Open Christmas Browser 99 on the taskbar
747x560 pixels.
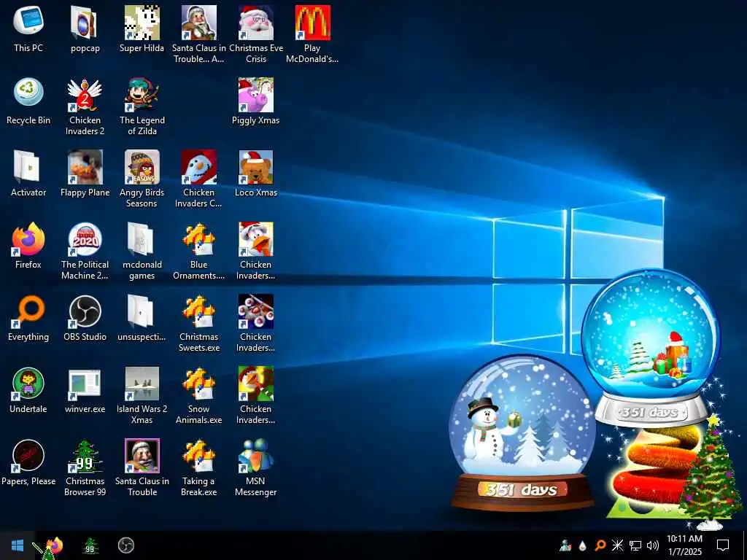click(x=90, y=545)
